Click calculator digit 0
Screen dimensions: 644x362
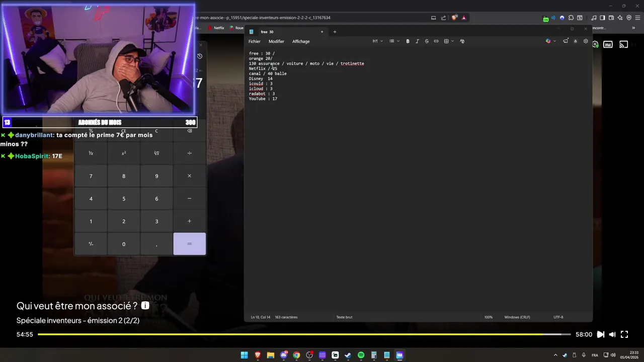click(124, 244)
